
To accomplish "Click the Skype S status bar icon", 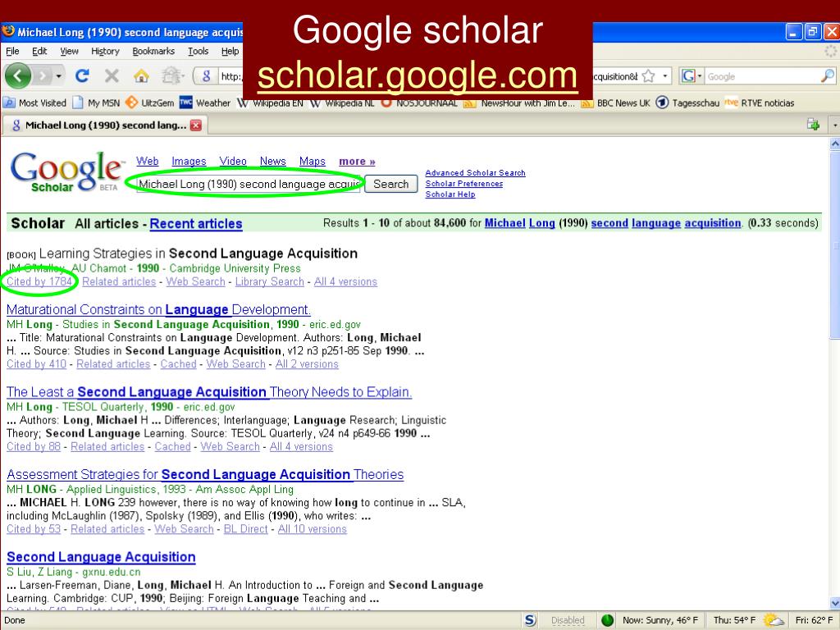I will click(529, 620).
